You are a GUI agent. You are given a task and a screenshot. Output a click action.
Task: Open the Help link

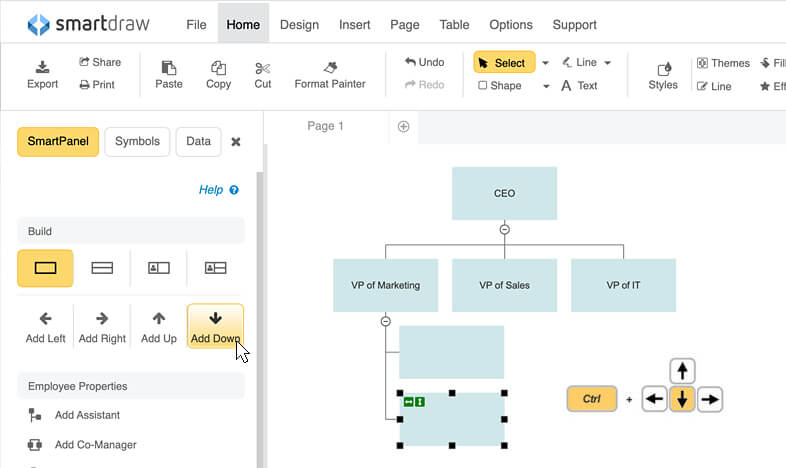point(211,190)
